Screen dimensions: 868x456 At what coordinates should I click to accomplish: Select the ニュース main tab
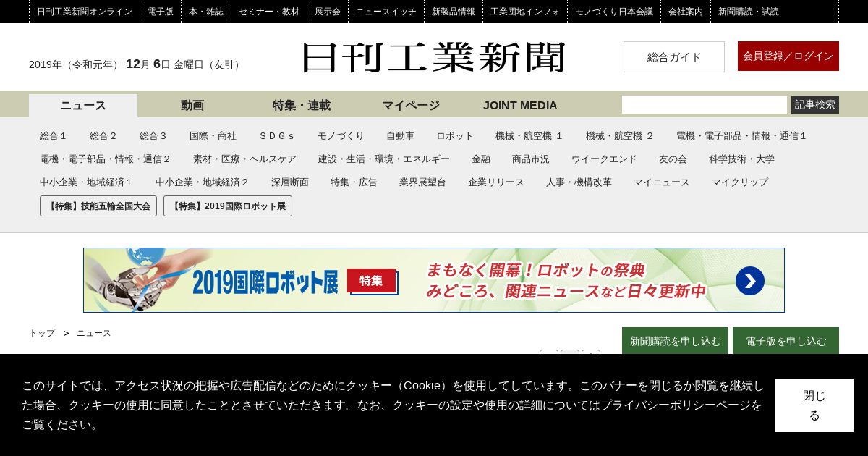coord(83,106)
